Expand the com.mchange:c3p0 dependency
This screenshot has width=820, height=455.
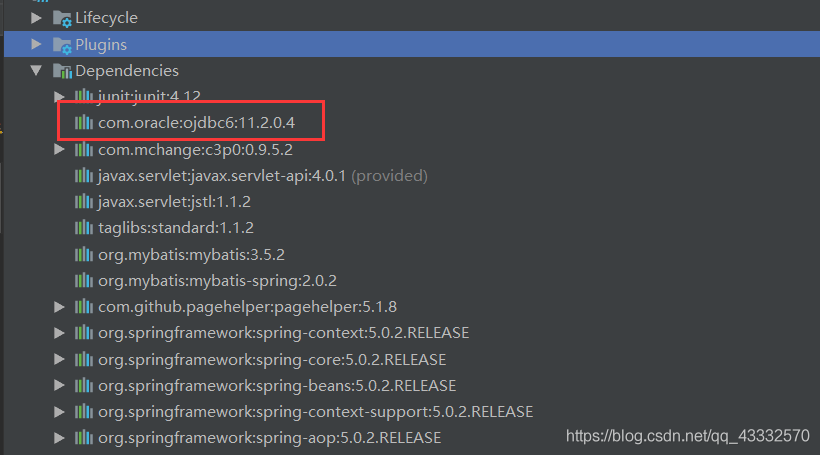[x=60, y=150]
